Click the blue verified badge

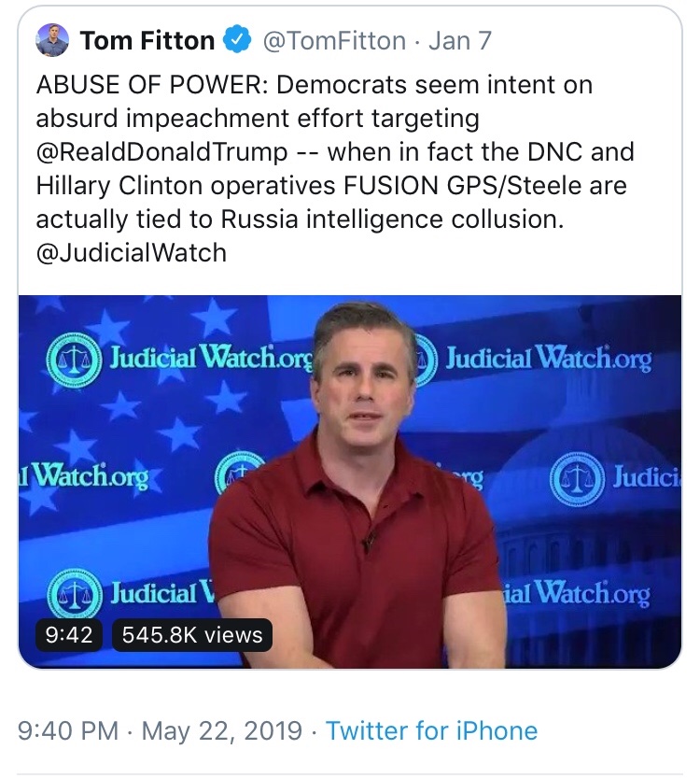(x=239, y=41)
